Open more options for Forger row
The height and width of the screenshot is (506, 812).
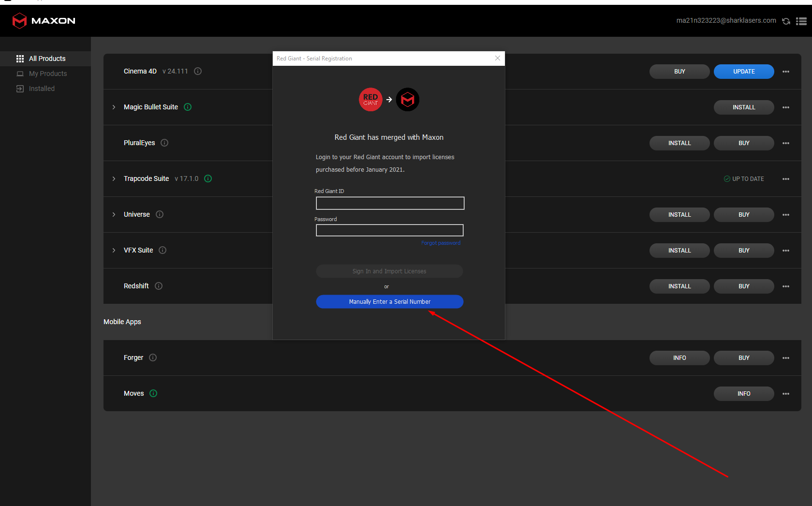tap(786, 358)
